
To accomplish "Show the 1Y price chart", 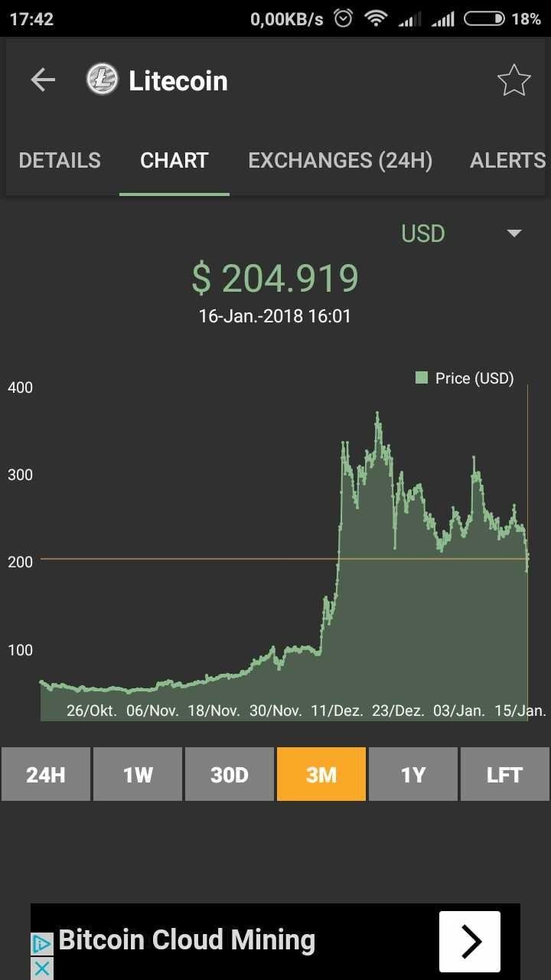I will [x=413, y=774].
